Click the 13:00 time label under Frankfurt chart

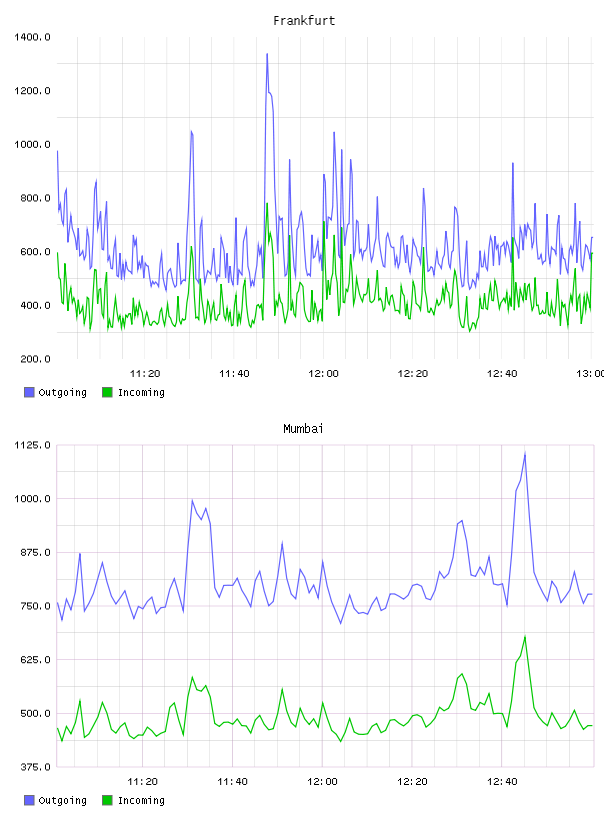pos(590,374)
